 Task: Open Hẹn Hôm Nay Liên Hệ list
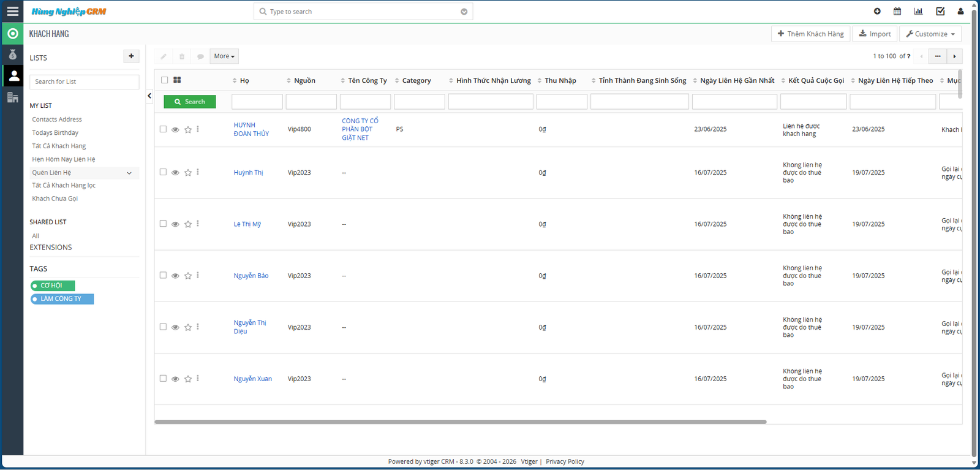click(x=64, y=159)
